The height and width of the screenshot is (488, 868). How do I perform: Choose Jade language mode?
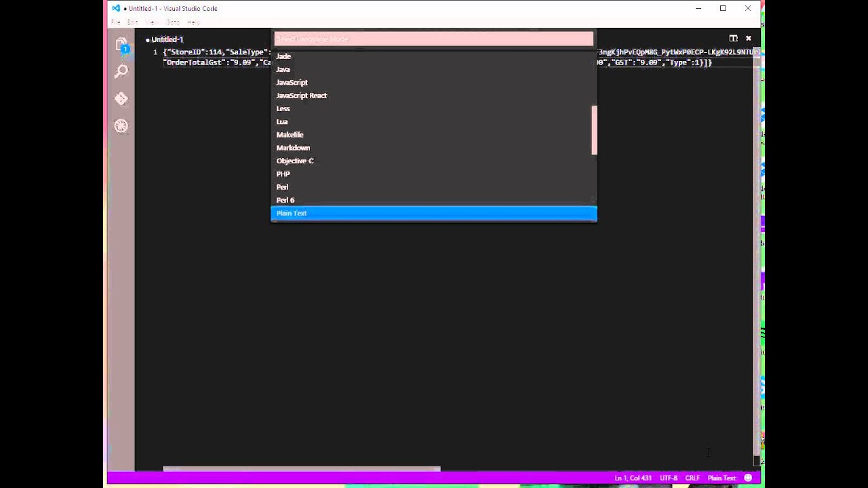click(x=433, y=56)
